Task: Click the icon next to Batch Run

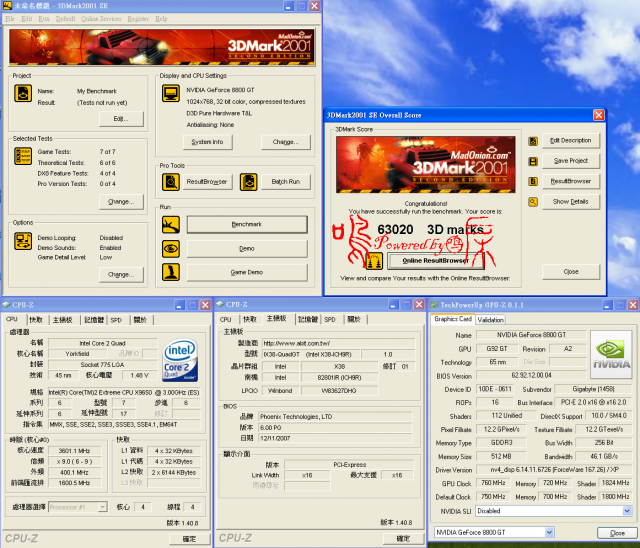Action: [248, 182]
